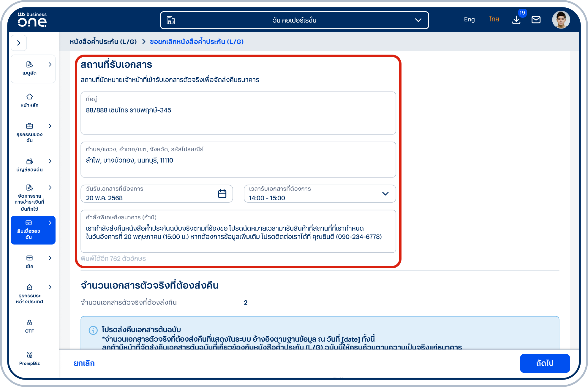This screenshot has height=387, width=588.
Task: Select สินเชื่อของฉัน menu item
Action: (33, 230)
